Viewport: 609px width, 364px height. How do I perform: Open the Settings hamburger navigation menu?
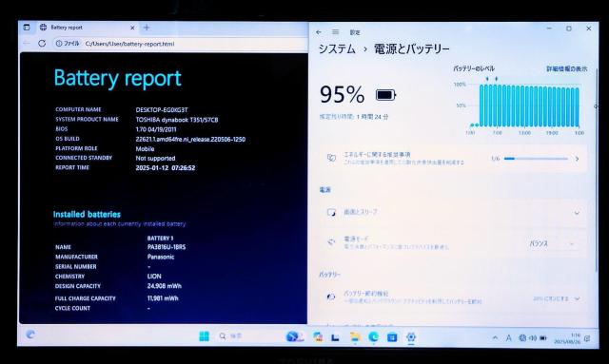pos(336,32)
